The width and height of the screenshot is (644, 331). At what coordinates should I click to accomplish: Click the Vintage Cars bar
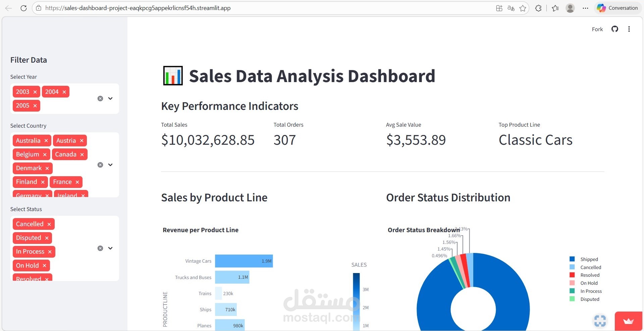click(x=244, y=261)
